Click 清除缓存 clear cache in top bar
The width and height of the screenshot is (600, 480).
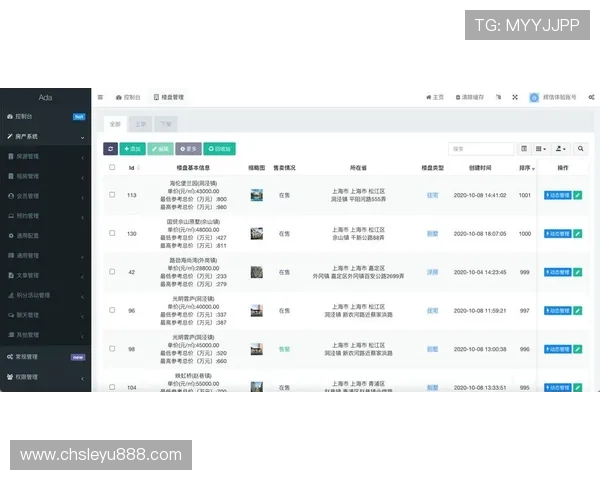click(470, 97)
